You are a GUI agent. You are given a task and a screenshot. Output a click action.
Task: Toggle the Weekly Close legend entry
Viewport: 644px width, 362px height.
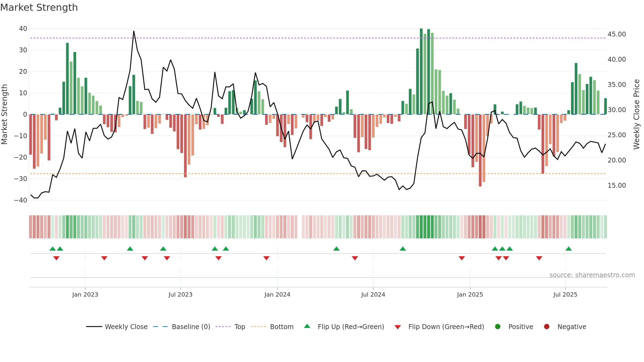(117, 327)
